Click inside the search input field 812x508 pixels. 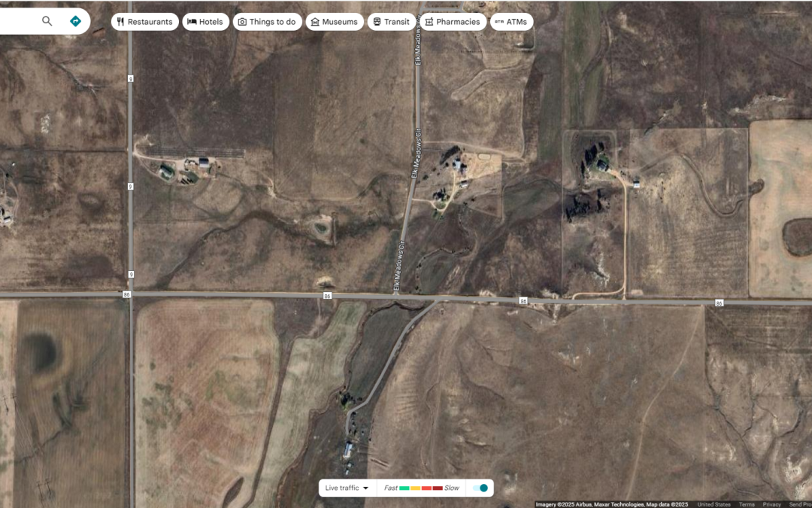(x=23, y=21)
